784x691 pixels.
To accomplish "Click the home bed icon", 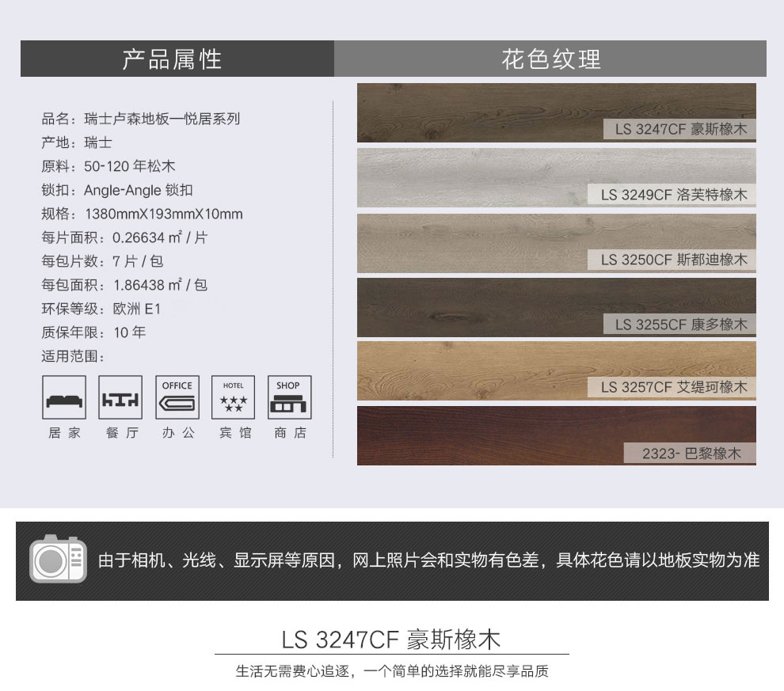I will tap(64, 397).
